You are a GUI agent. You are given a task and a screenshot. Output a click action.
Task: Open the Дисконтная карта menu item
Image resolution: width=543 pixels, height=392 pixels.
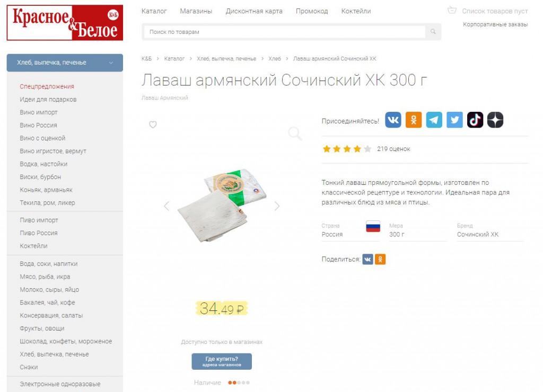pos(254,11)
